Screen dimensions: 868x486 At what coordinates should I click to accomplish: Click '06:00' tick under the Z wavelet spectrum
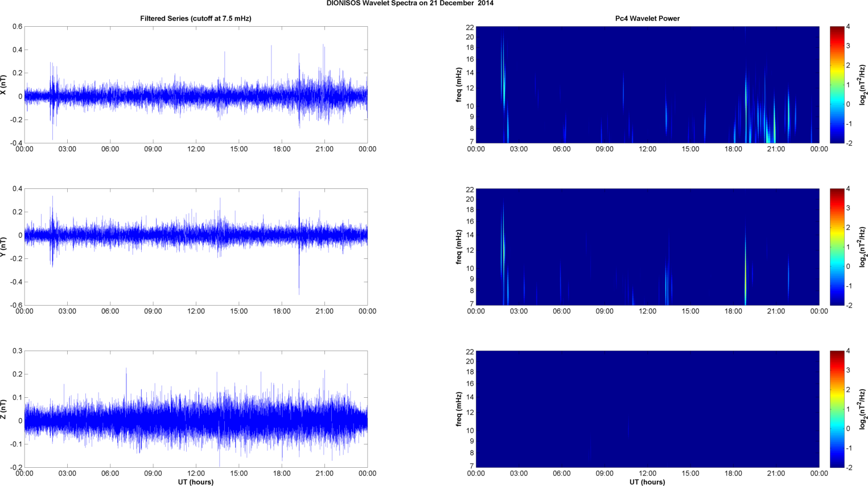[562, 473]
